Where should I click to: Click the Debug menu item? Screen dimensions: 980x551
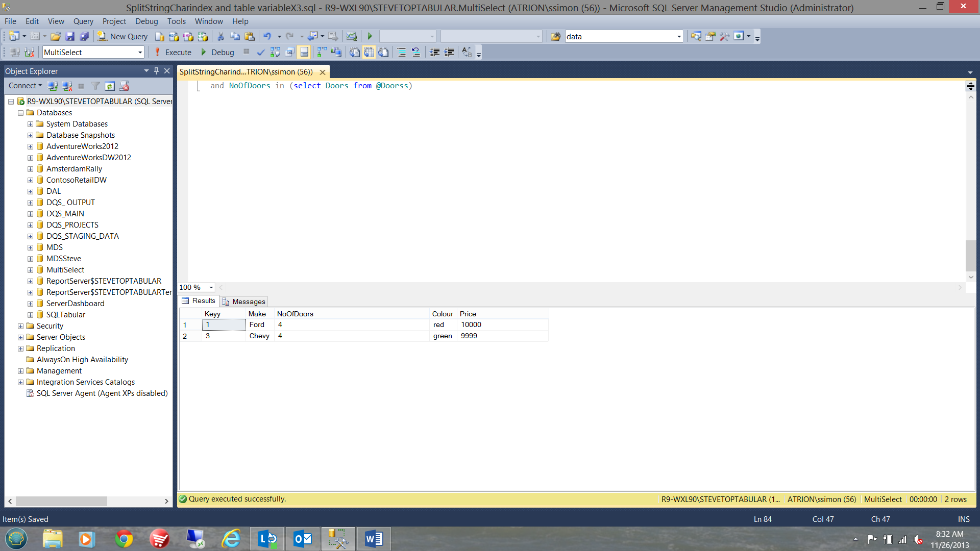[x=145, y=20]
